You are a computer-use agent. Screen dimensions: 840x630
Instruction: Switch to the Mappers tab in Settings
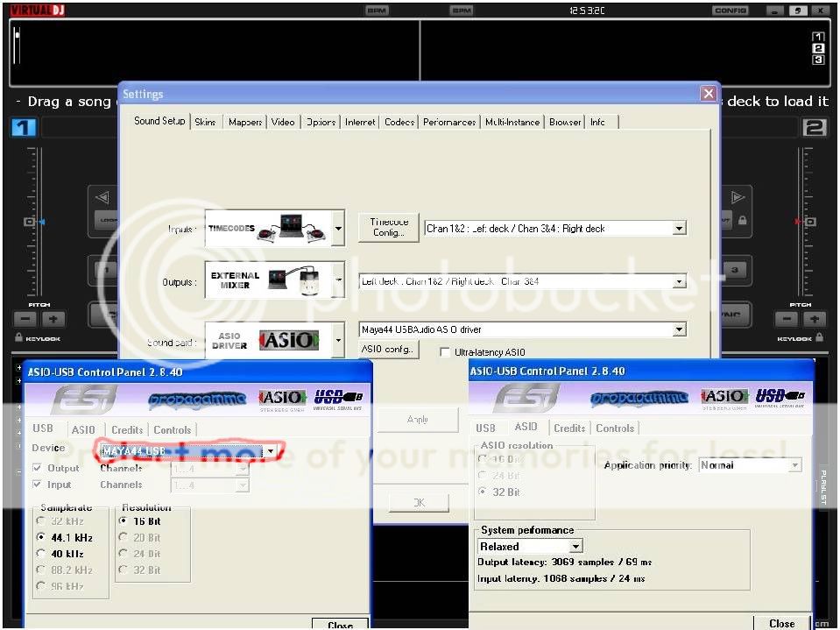click(245, 122)
